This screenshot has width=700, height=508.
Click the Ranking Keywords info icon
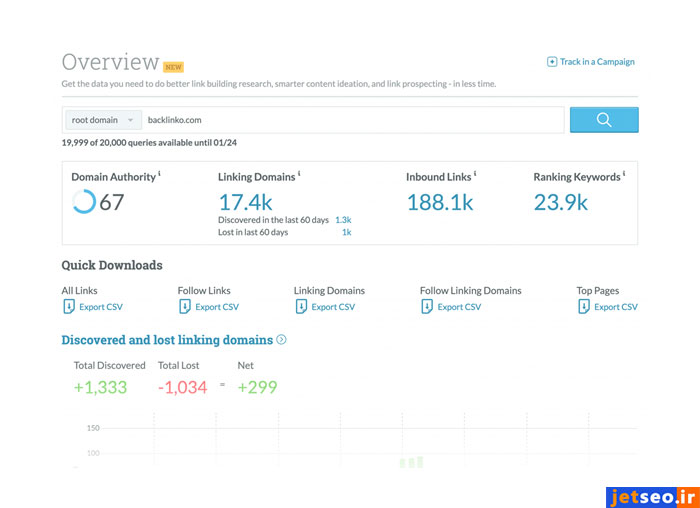pos(625,174)
